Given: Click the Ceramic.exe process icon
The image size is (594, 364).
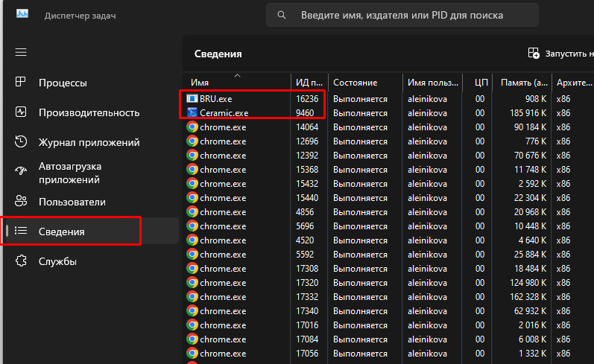Looking at the screenshot, I should (x=192, y=112).
